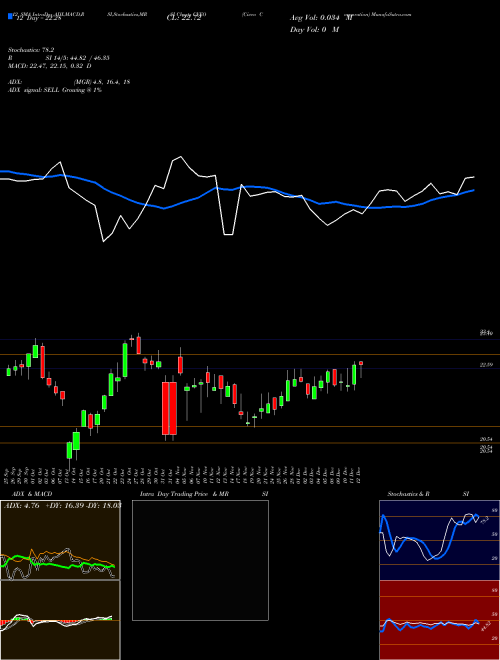
Task: Click the blue moving average line's right end
Action: click(x=473, y=190)
